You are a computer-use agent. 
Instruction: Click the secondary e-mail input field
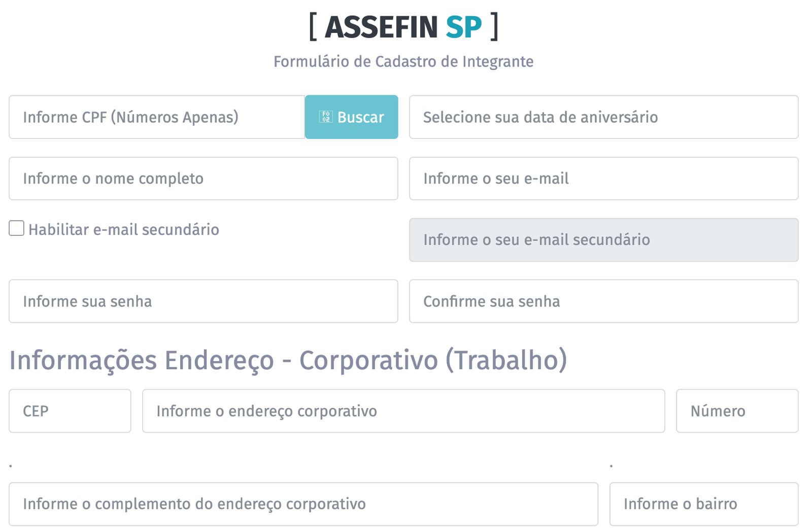[x=603, y=240]
